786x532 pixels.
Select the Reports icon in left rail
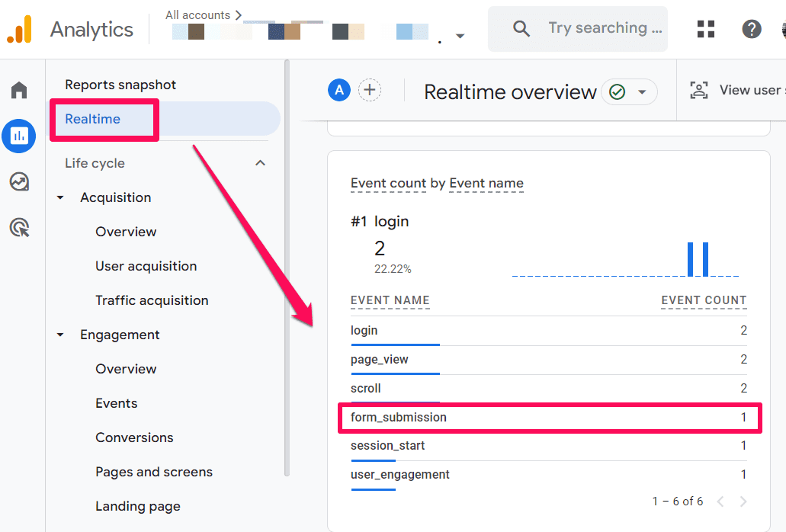click(19, 136)
